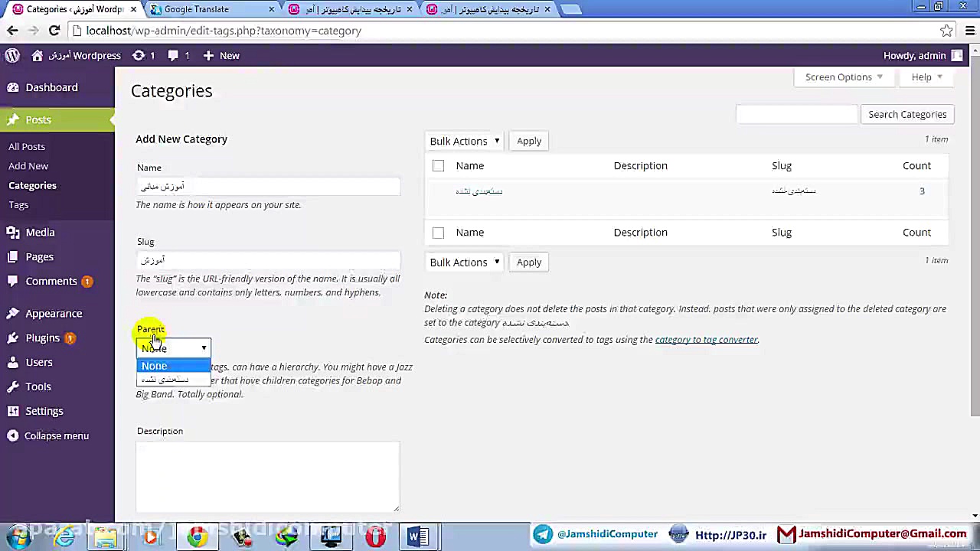
Task: Select None in the Parent dropdown list
Action: click(154, 366)
